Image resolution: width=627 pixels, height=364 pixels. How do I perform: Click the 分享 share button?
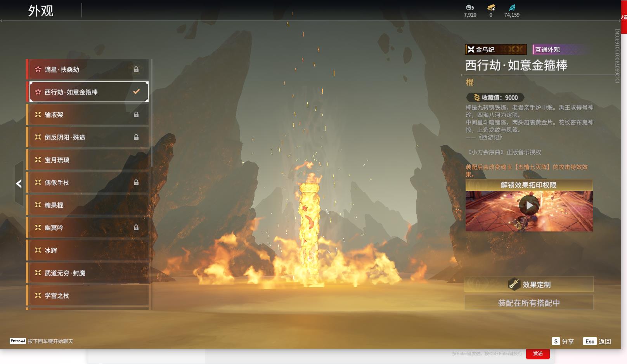click(x=563, y=342)
